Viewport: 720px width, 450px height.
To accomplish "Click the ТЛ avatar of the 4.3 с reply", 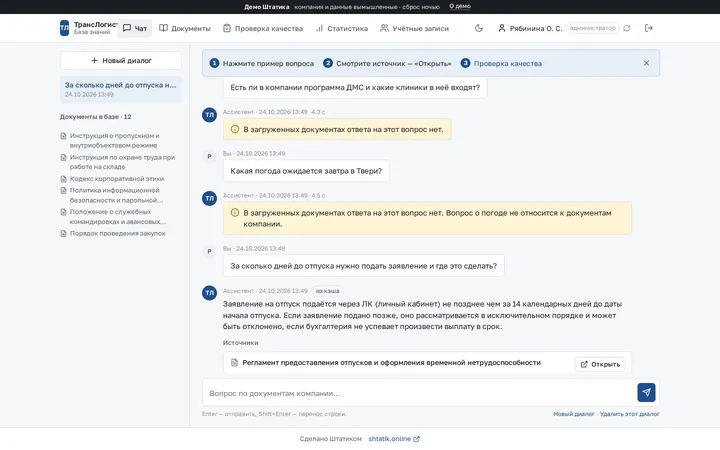I will (x=209, y=115).
